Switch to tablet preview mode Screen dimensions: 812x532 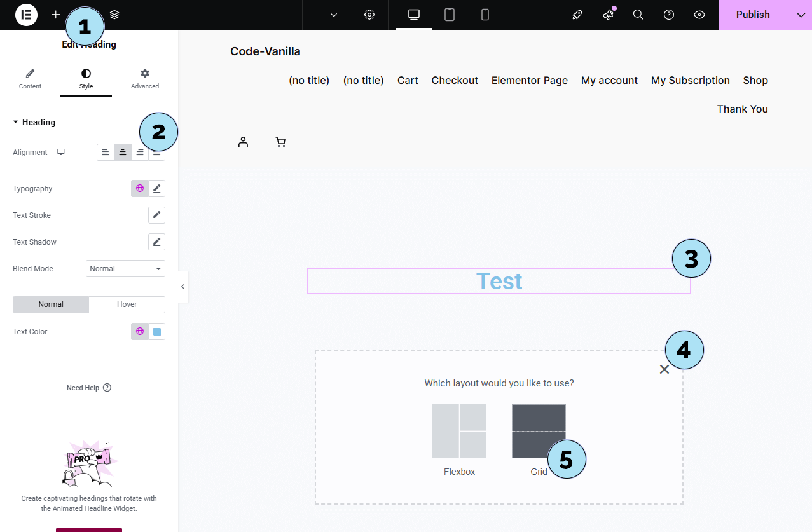[450, 15]
